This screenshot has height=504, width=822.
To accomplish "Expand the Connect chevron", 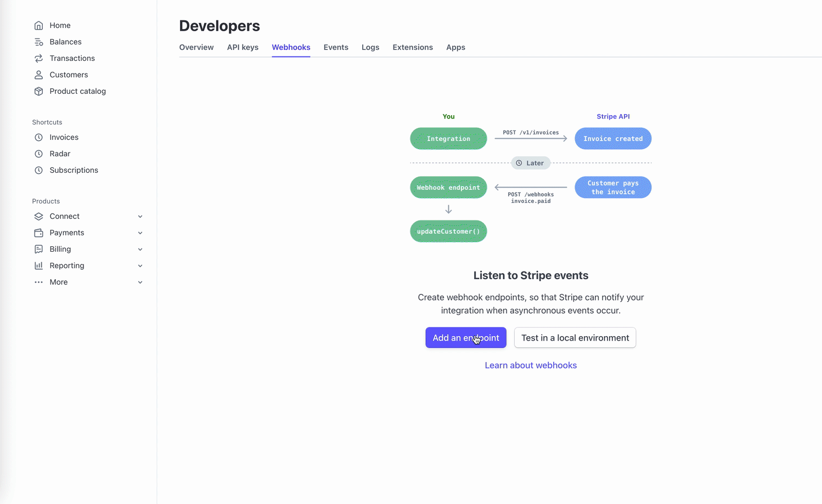I will pyautogui.click(x=140, y=217).
